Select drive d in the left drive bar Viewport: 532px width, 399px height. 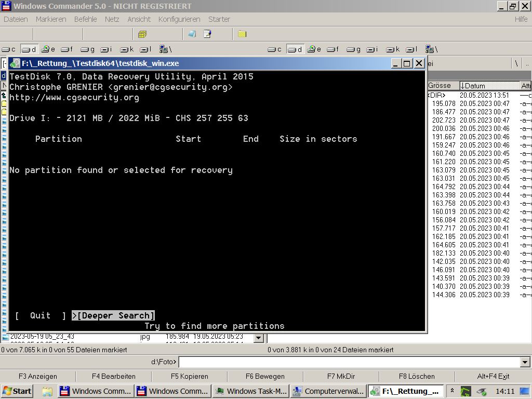point(29,49)
